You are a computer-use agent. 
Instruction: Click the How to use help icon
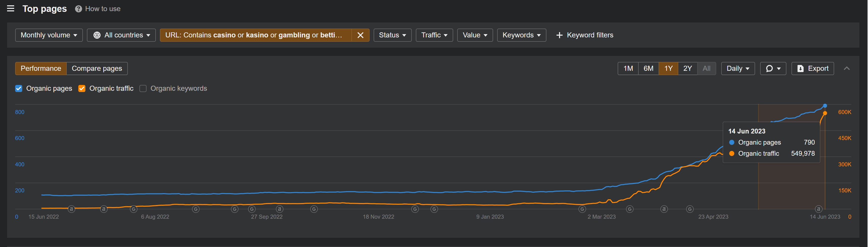[78, 9]
